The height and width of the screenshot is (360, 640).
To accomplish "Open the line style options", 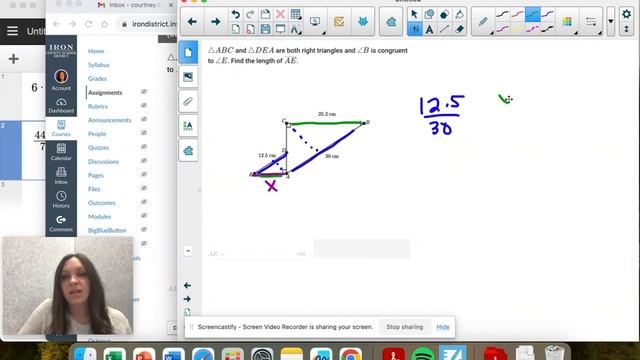I will click(x=591, y=22).
